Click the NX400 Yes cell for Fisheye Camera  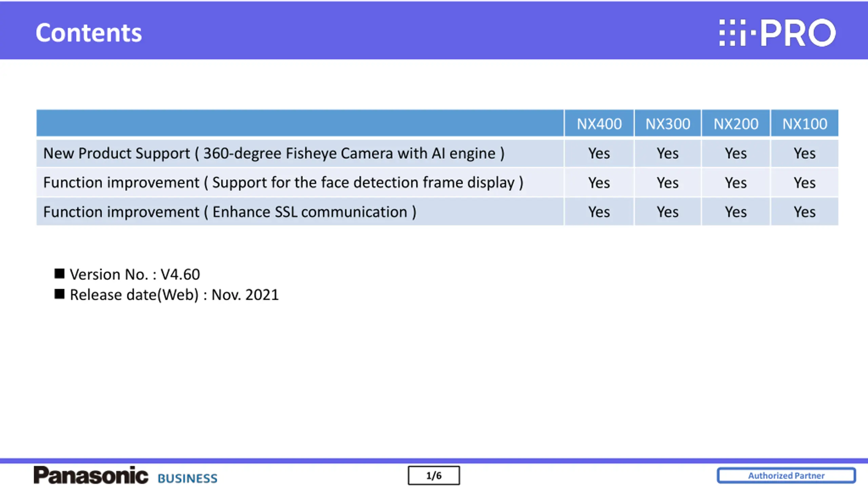point(599,153)
